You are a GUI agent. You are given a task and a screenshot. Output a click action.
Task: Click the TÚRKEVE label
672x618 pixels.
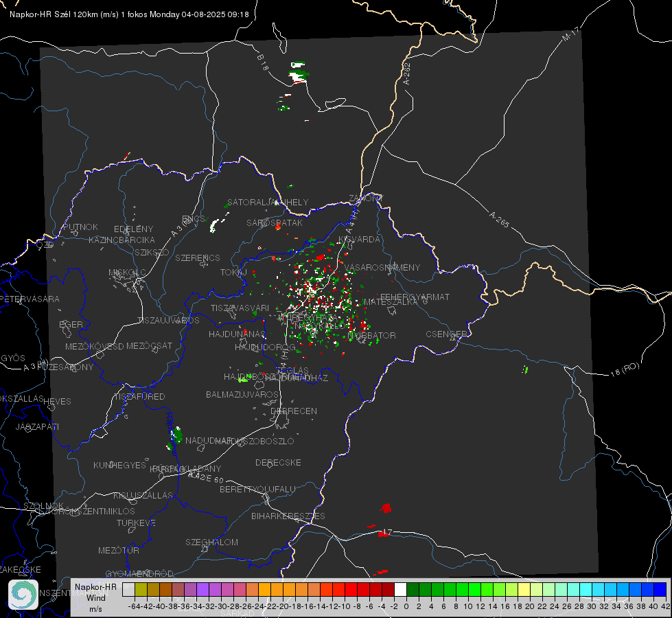click(x=137, y=523)
